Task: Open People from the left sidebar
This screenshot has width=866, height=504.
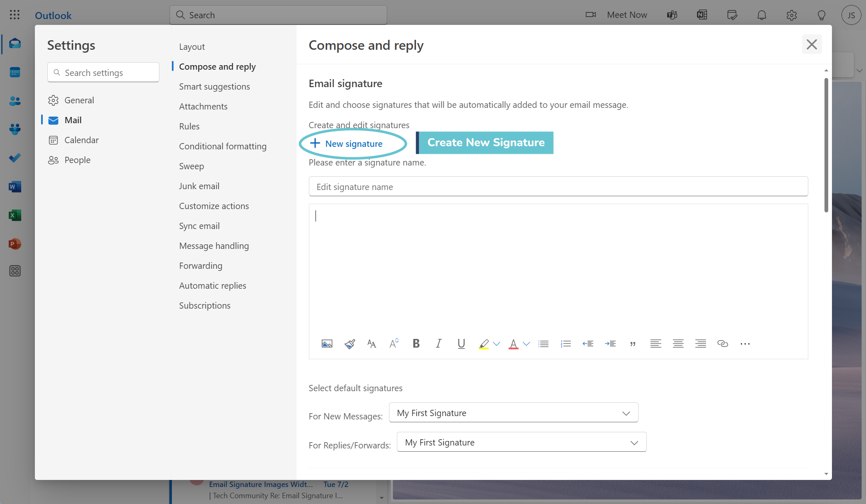Action: [x=15, y=101]
